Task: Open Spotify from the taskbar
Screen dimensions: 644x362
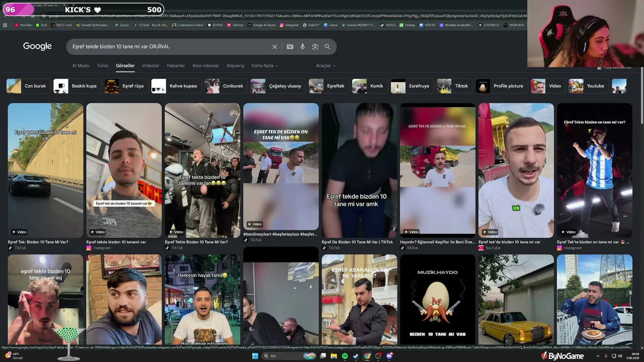Action: [345, 356]
